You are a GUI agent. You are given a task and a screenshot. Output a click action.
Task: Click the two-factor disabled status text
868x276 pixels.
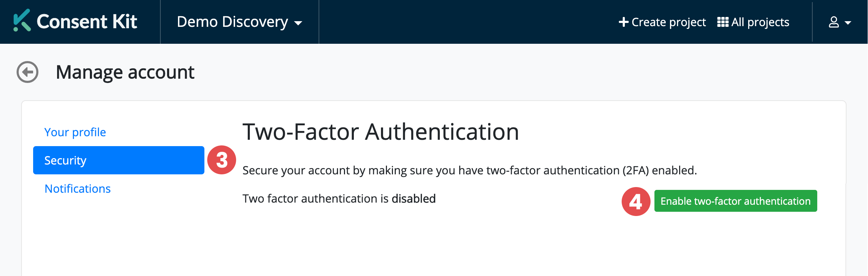click(x=339, y=199)
